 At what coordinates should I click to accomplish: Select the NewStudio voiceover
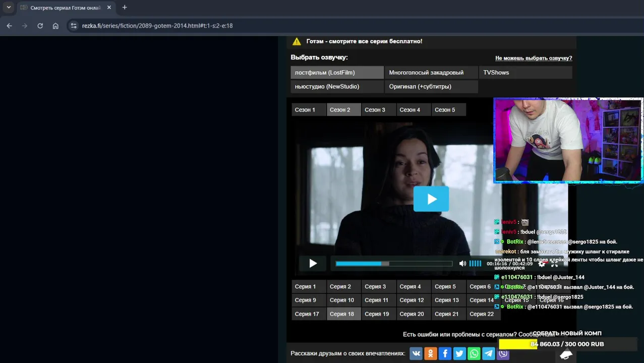[337, 87]
